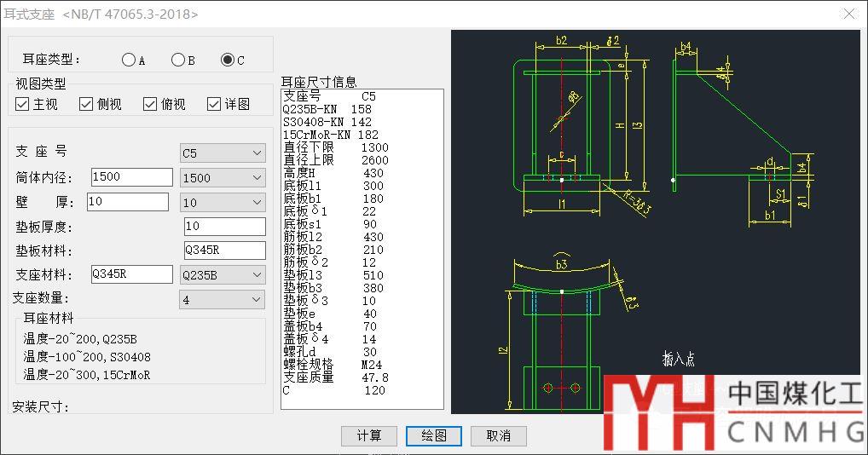The width and height of the screenshot is (868, 455).
Task: Click the 计算 button
Action: (x=369, y=435)
